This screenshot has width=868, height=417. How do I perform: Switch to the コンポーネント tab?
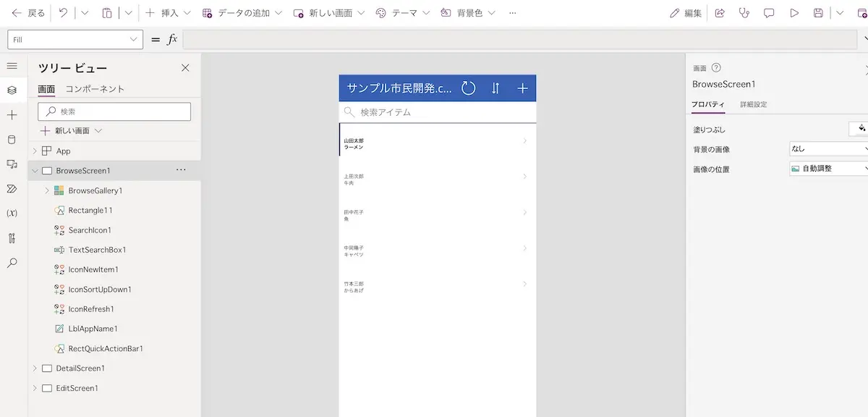point(95,89)
